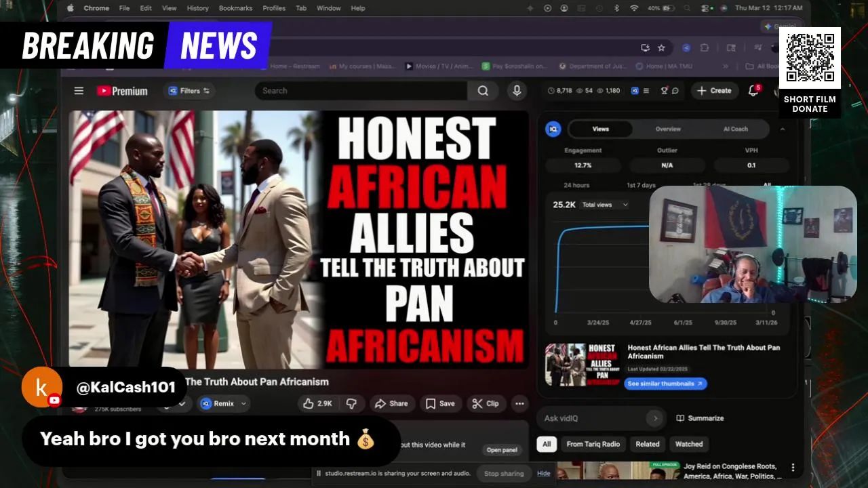Focus the YouTube Search field
The image size is (868, 488).
tap(361, 91)
